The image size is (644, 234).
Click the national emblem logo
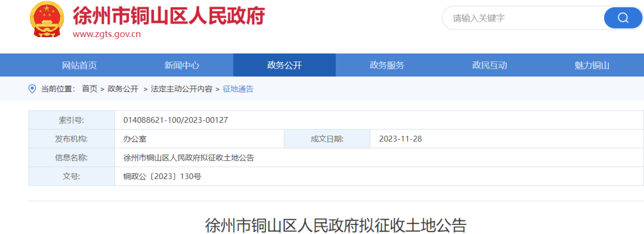(47, 19)
